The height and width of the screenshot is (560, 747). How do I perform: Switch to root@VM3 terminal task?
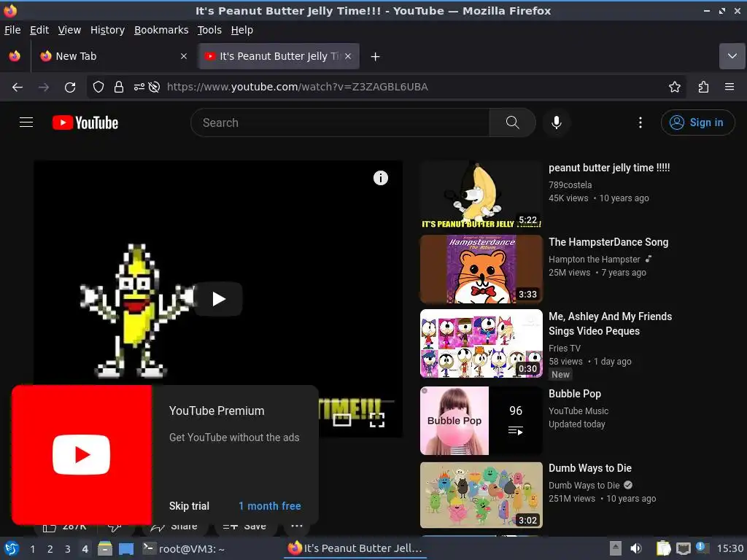183,549
